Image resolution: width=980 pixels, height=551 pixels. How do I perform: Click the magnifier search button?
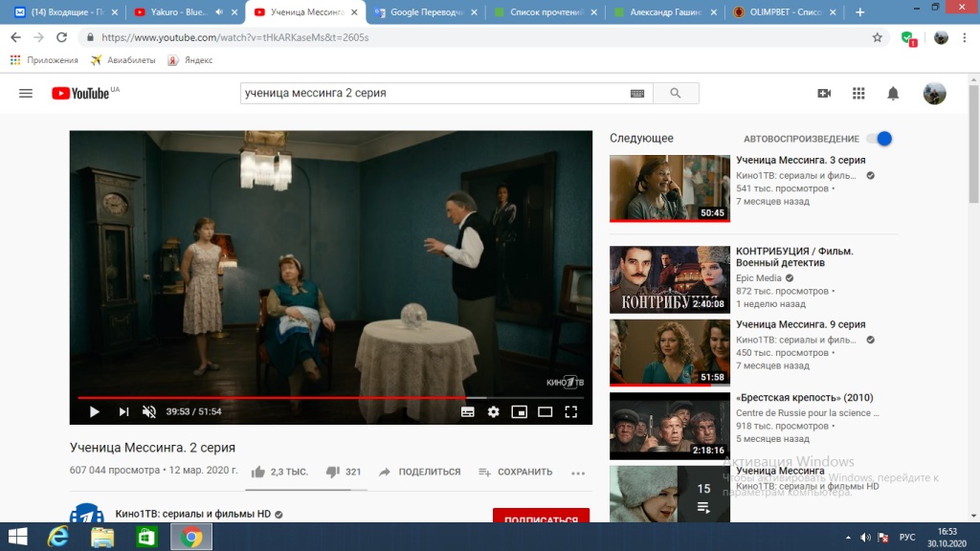click(676, 93)
